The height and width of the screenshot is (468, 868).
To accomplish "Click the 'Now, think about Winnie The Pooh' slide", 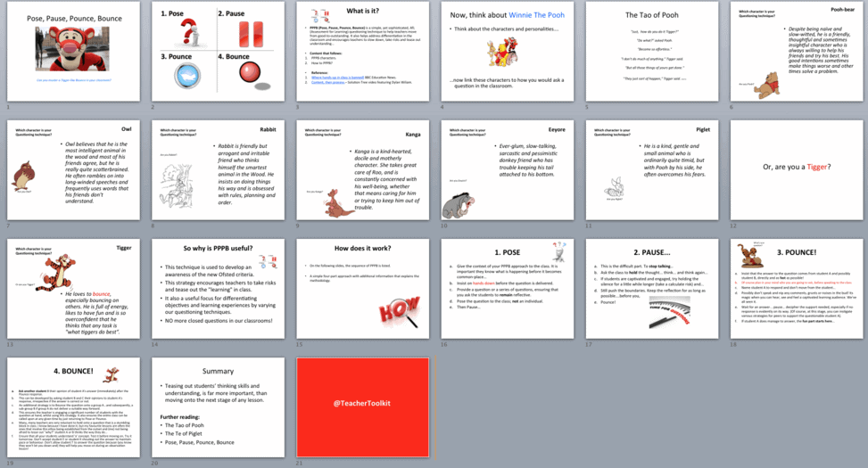I will pyautogui.click(x=508, y=51).
